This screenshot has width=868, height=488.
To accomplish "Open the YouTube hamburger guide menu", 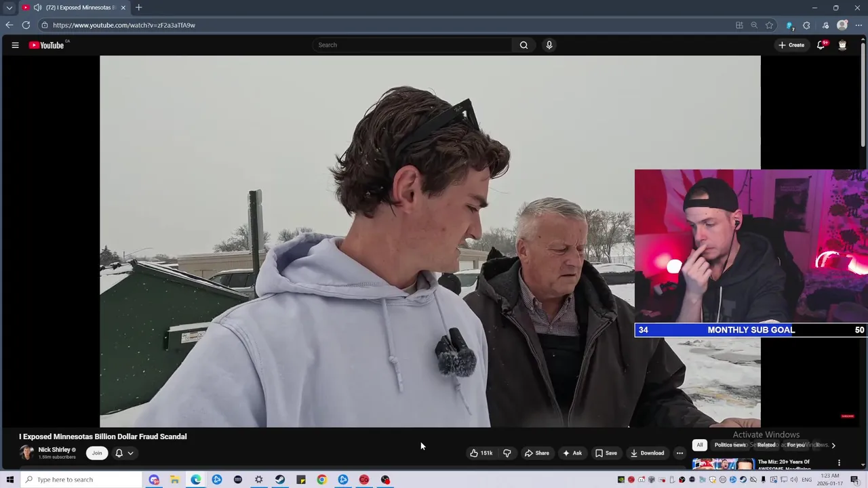I will click(15, 45).
